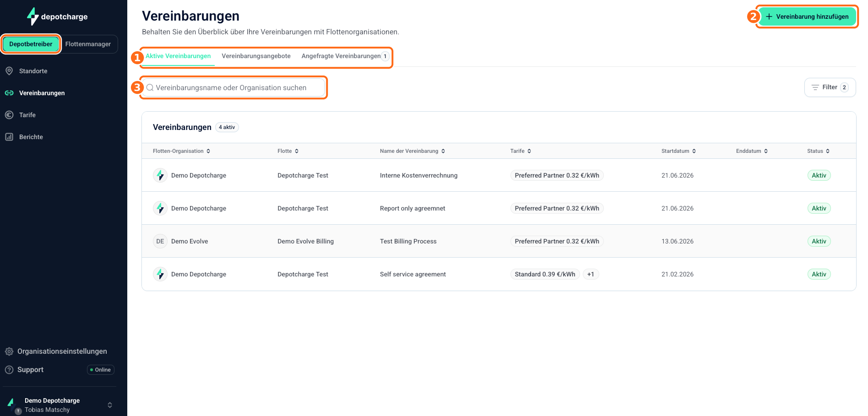
Task: Click the Test Billing Process agreement name
Action: click(408, 241)
